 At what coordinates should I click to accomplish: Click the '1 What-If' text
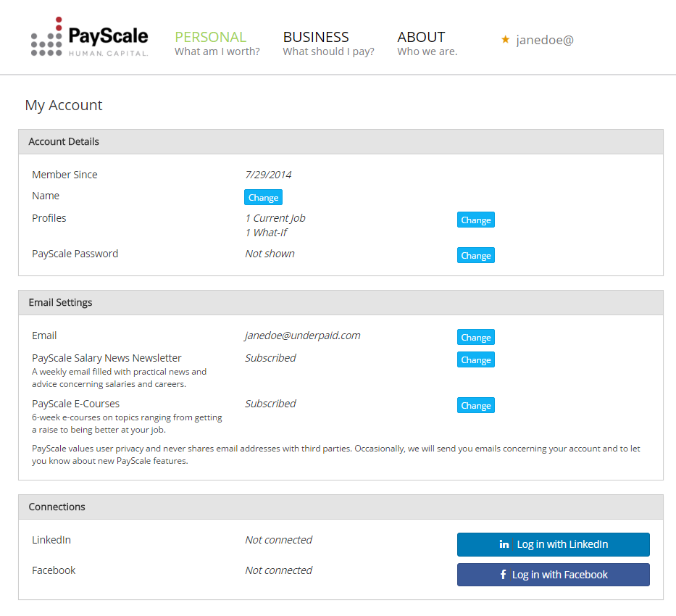click(266, 233)
